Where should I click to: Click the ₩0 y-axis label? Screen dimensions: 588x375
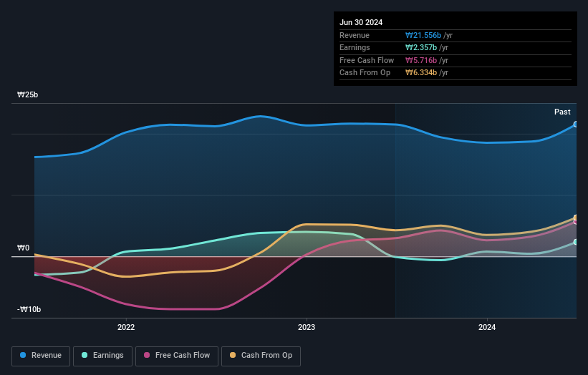(23, 248)
